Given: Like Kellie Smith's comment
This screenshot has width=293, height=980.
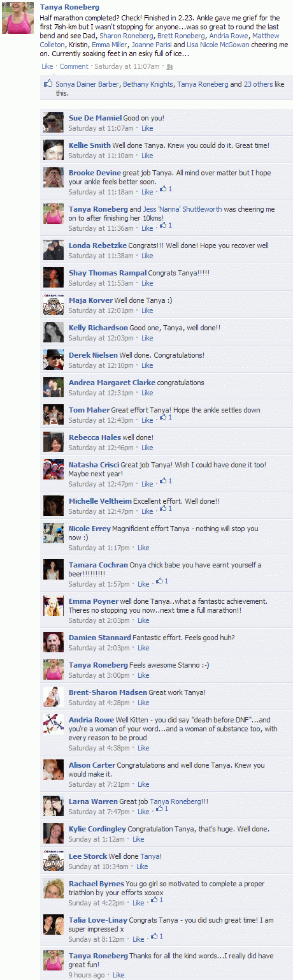Looking at the screenshot, I should [147, 156].
